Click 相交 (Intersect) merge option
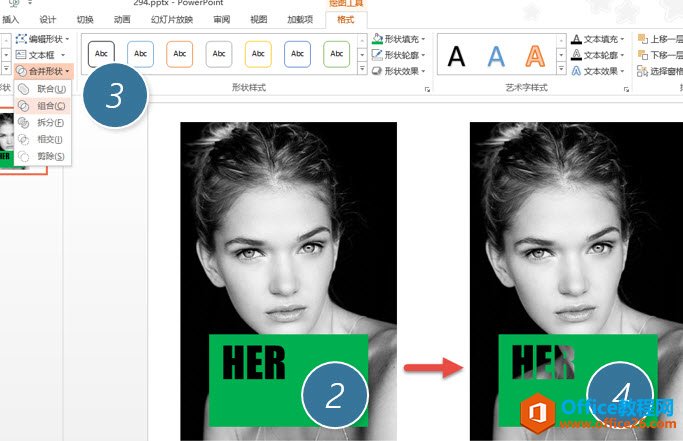This screenshot has width=683, height=441. tap(44, 139)
